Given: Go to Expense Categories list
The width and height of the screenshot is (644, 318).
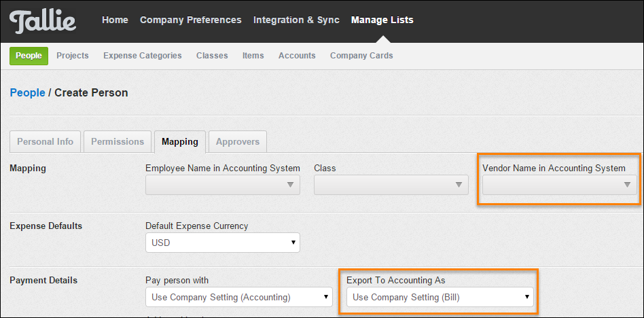Looking at the screenshot, I should pyautogui.click(x=143, y=56).
